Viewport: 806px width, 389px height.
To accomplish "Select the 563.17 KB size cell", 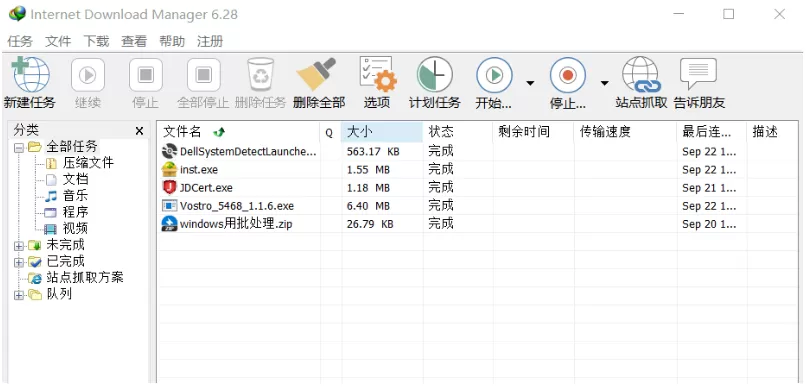I will point(373,152).
